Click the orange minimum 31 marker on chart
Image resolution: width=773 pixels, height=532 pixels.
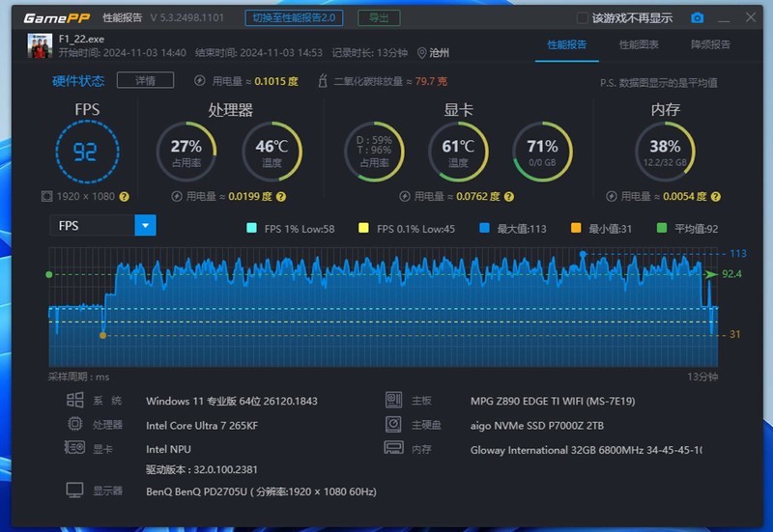[x=102, y=335]
